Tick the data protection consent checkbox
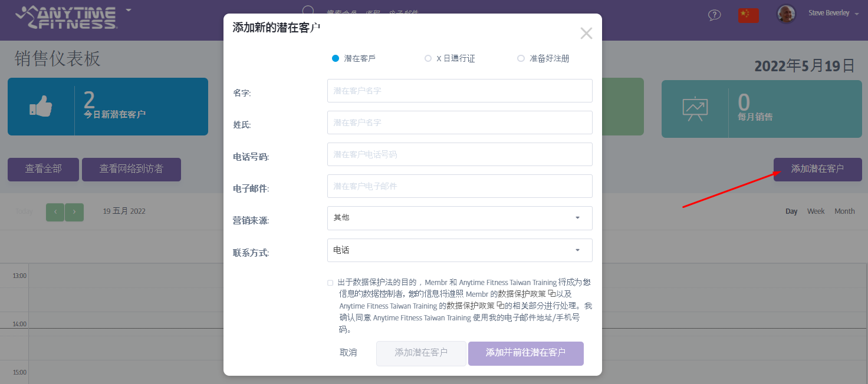Screen dimensions: 868x384 (330, 283)
